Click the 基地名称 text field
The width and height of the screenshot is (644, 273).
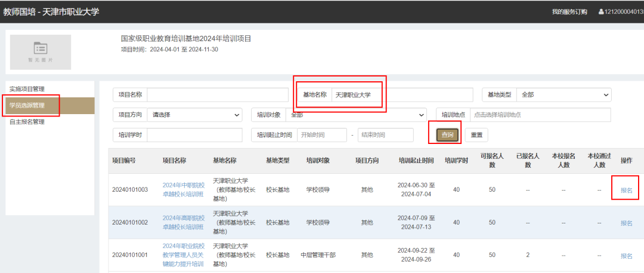[402, 94]
